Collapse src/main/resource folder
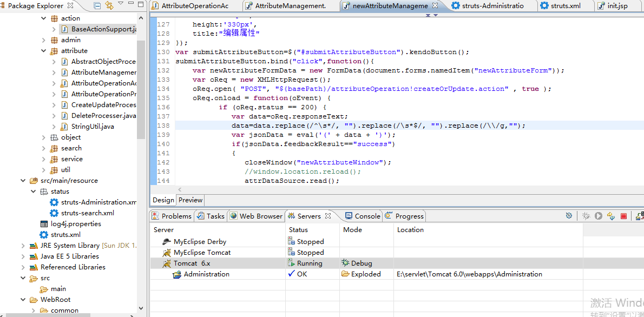This screenshot has width=644, height=317. (23, 181)
